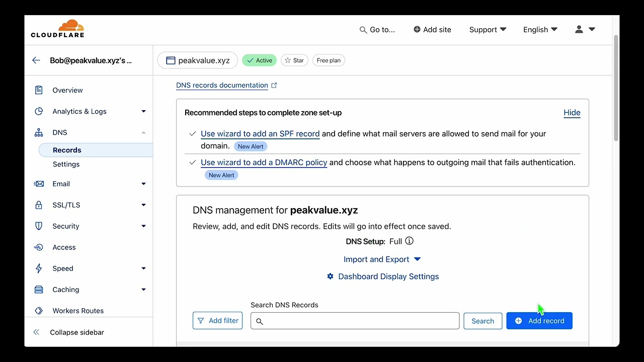Open the Go to... search
Image resolution: width=644 pixels, height=362 pixels.
click(x=377, y=30)
